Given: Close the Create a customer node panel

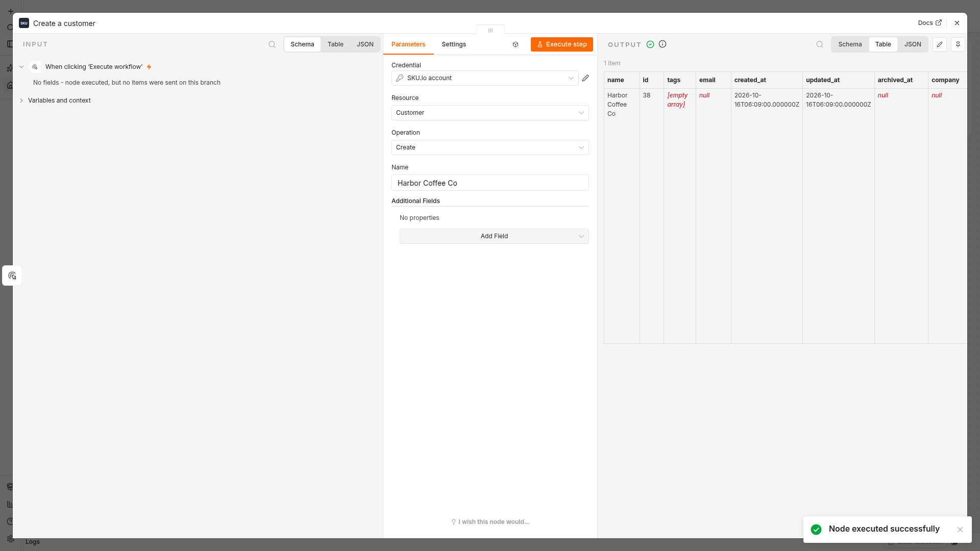Looking at the screenshot, I should pyautogui.click(x=957, y=23).
